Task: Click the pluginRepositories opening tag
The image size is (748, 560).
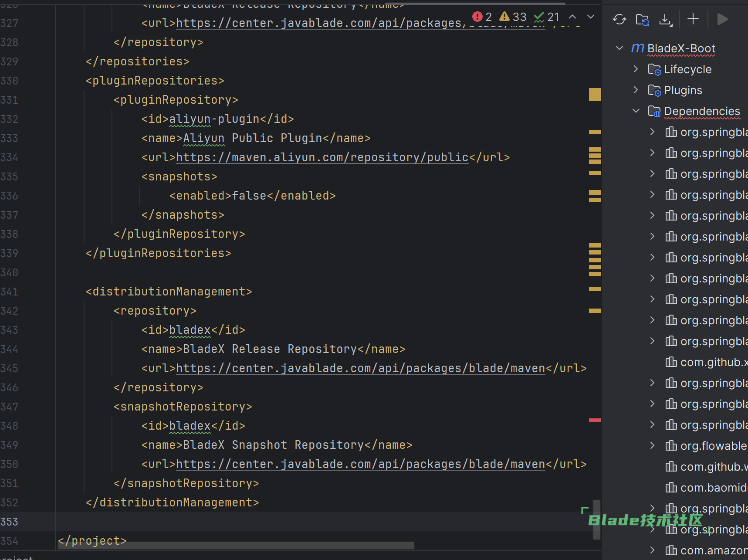Action: 155,81
